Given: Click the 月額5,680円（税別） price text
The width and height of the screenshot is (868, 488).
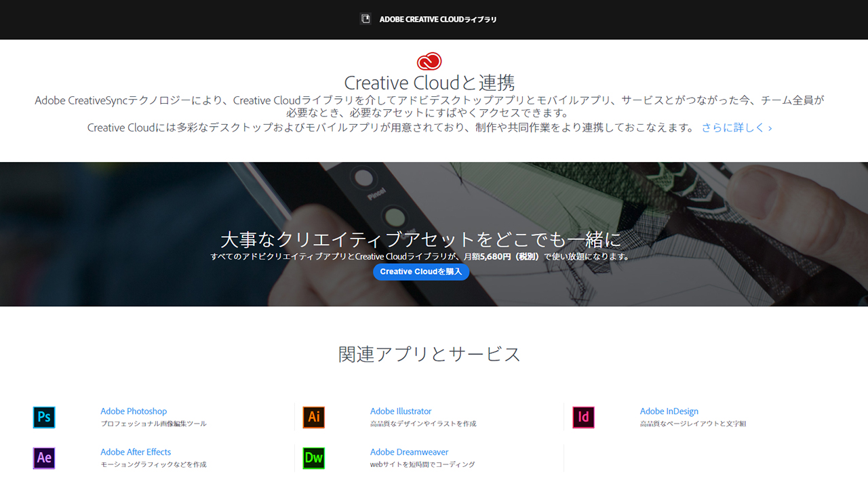Looking at the screenshot, I should (502, 257).
